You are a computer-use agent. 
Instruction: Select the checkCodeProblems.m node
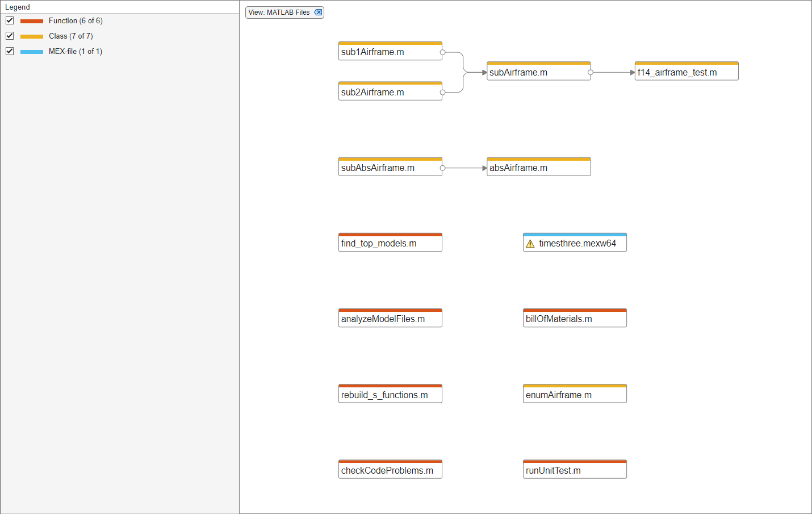pos(390,471)
